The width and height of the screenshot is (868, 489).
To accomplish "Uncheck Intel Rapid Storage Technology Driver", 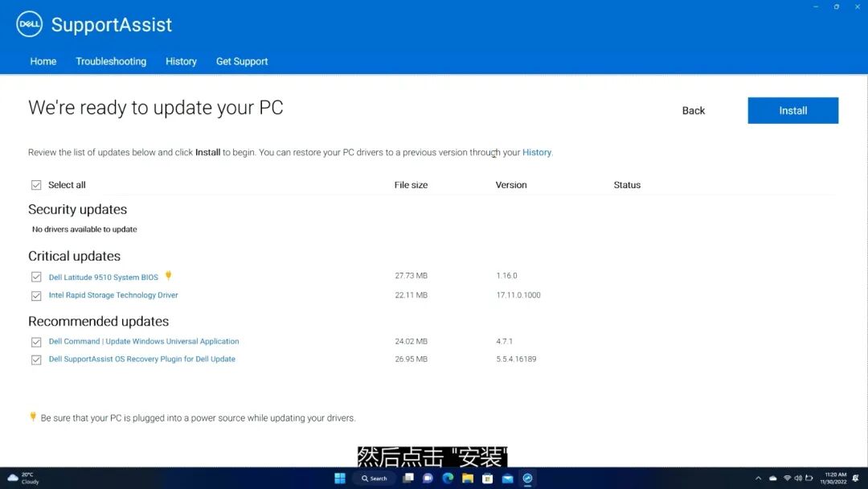I will 36,296.
